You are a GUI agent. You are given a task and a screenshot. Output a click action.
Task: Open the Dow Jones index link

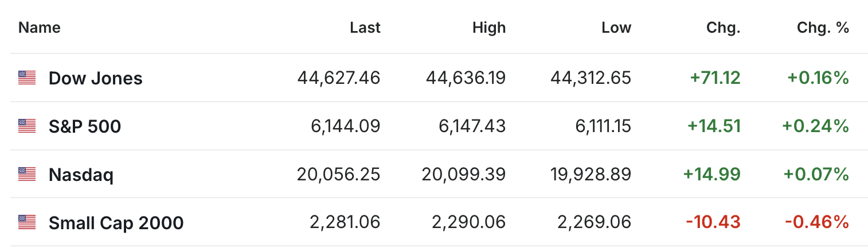(x=96, y=78)
